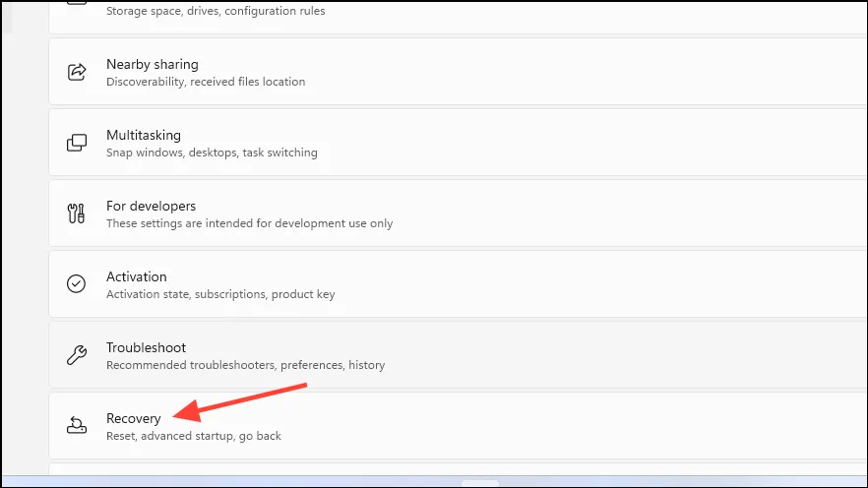Open the Multitasking settings page
Image resolution: width=868 pixels, height=488 pixels.
pos(144,136)
